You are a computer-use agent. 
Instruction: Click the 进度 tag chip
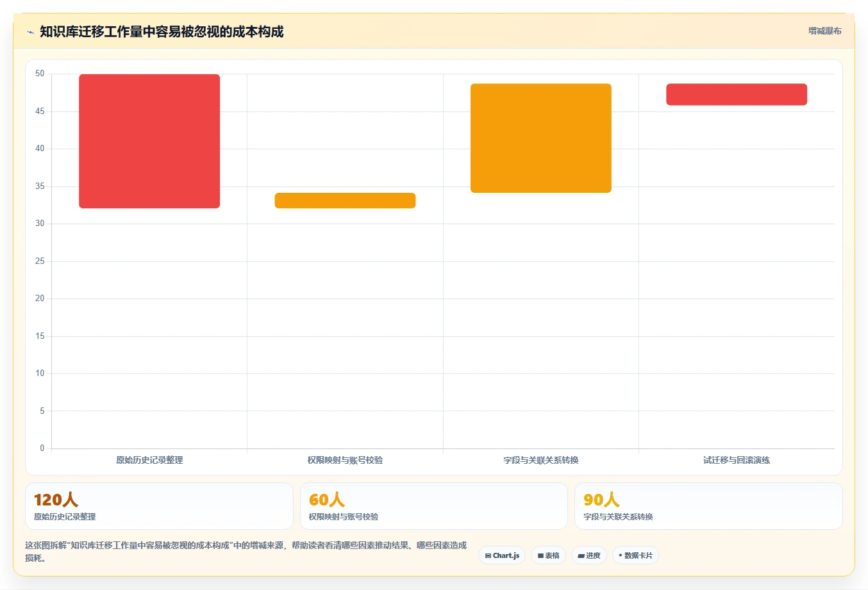pyautogui.click(x=589, y=555)
